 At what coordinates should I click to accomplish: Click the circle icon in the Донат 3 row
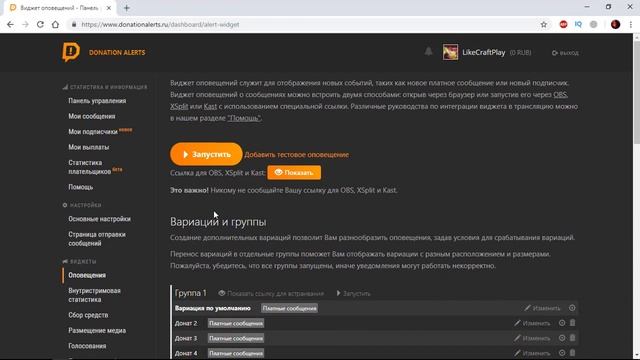562,338
